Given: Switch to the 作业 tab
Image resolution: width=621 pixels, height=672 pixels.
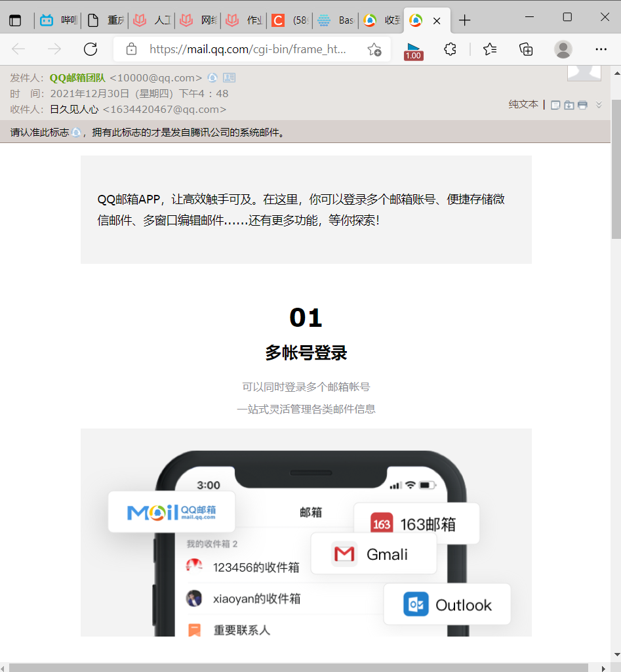Looking at the screenshot, I should click(x=244, y=20).
